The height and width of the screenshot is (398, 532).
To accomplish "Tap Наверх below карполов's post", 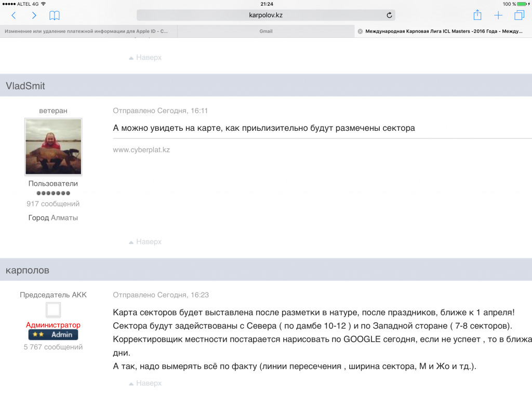I will pyautogui.click(x=145, y=383).
